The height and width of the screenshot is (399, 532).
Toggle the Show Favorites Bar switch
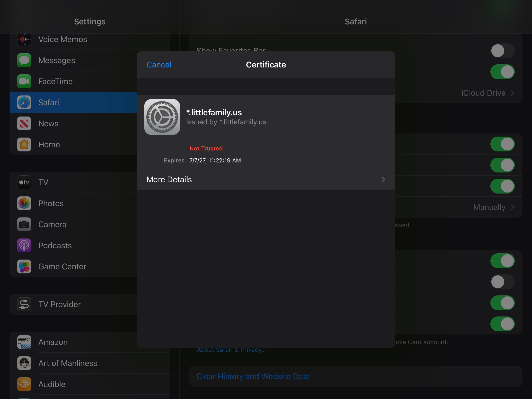pyautogui.click(x=502, y=51)
